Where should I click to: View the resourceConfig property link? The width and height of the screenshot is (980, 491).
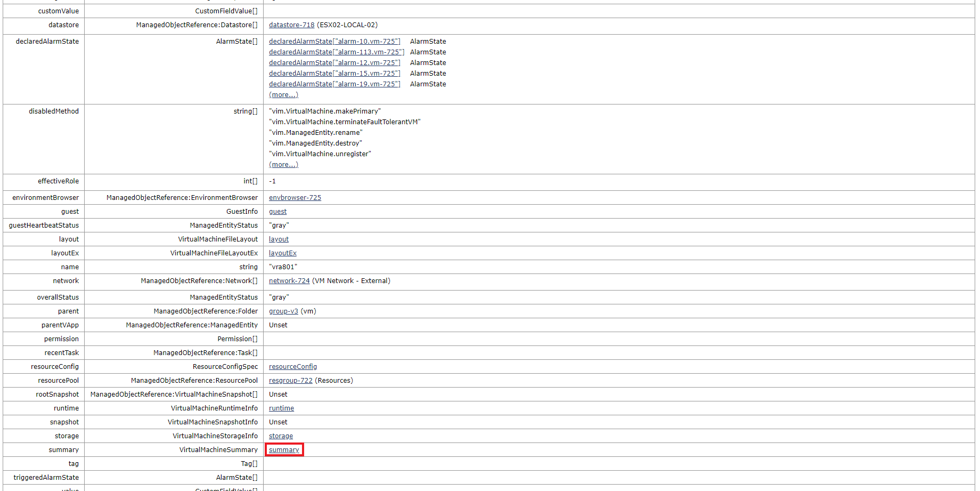pyautogui.click(x=292, y=366)
